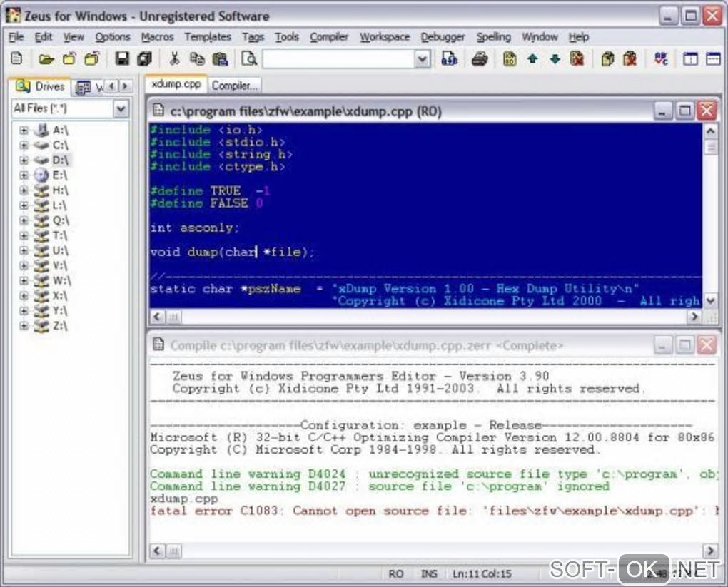Expand the Q:\ network drive node

pos(24,220)
